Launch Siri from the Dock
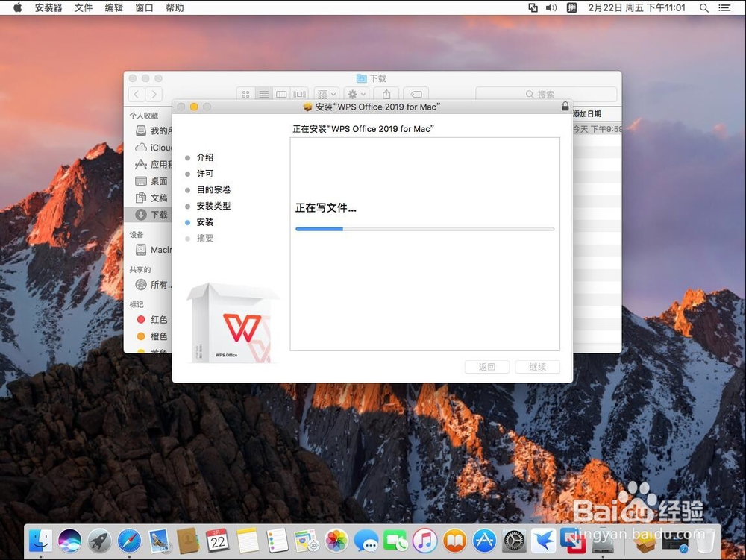Screen dimensions: 746x560 [70, 541]
